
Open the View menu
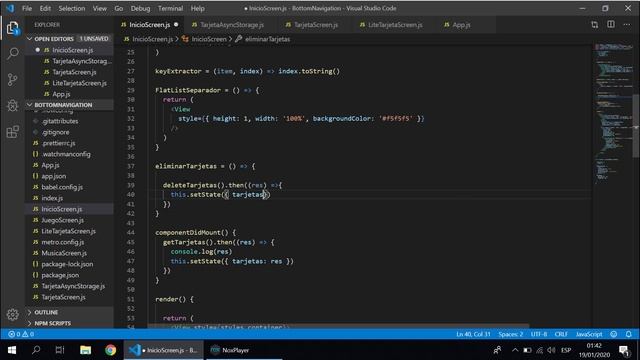point(99,8)
